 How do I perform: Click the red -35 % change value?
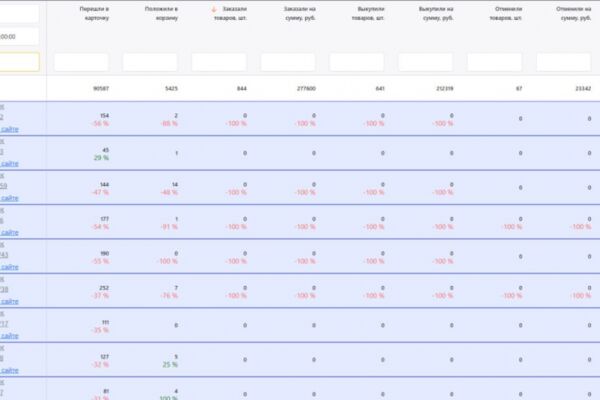pos(101,330)
